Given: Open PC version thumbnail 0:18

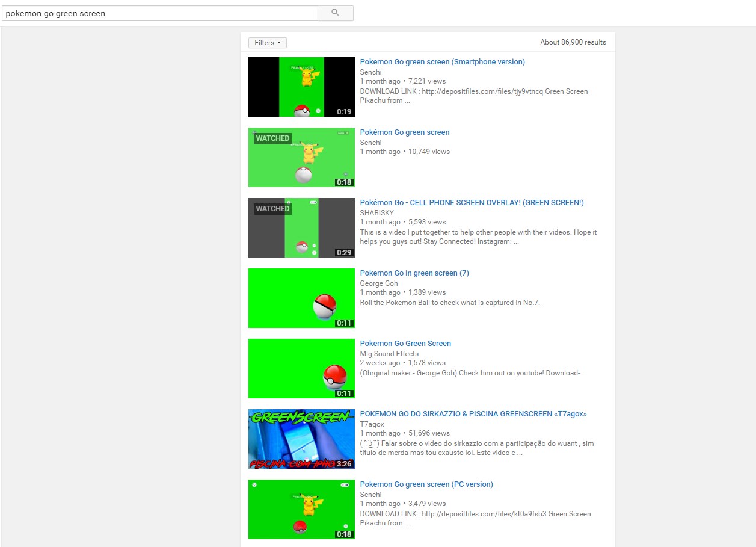Looking at the screenshot, I should pos(301,510).
